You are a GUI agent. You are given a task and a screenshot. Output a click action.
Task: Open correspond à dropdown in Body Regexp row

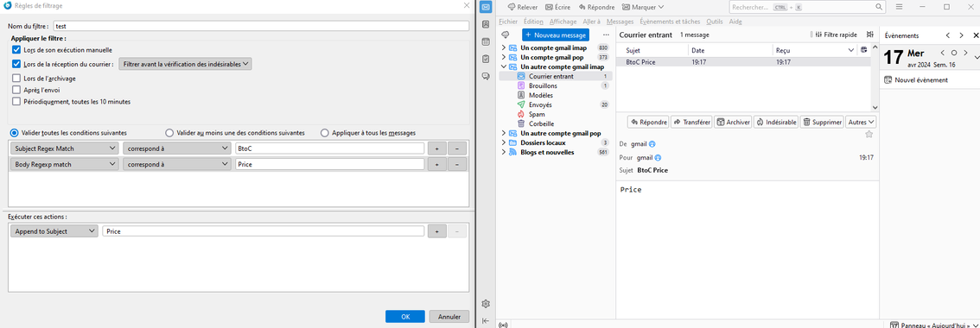pyautogui.click(x=176, y=164)
